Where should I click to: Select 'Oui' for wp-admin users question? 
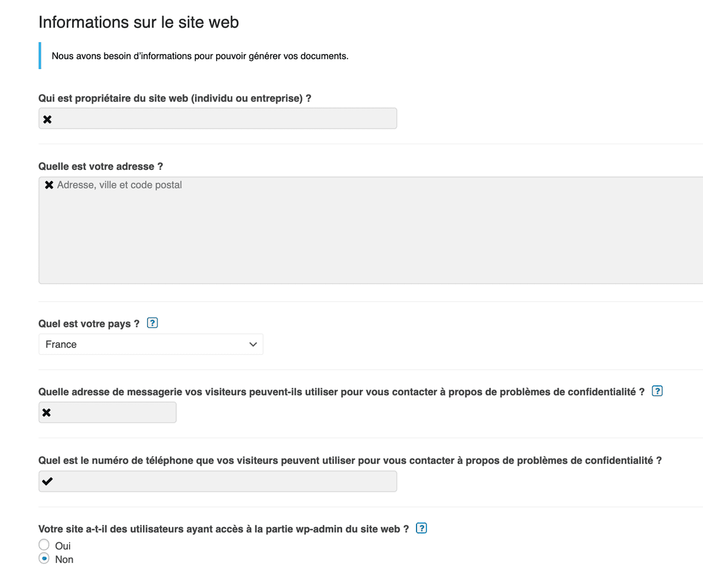pos(43,543)
